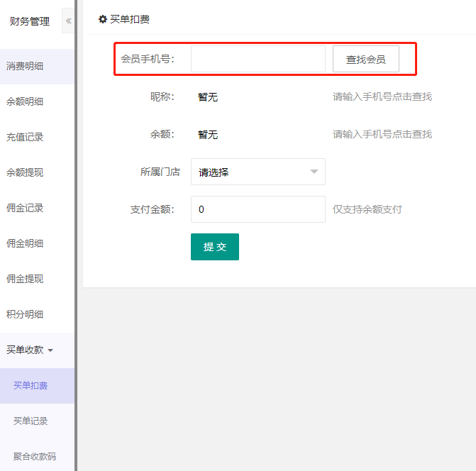Viewport: 476px width, 471px height.
Task: Go to 余额明细 in sidebar
Action: 26,101
